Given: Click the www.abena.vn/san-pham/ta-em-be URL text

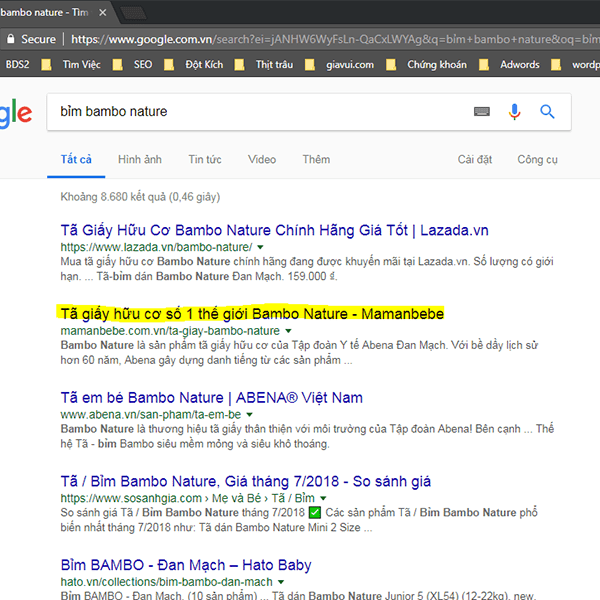Looking at the screenshot, I should [x=151, y=414].
